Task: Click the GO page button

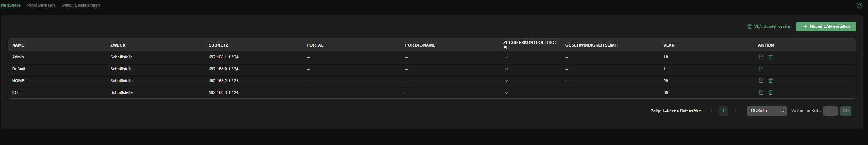Action: pos(846,111)
